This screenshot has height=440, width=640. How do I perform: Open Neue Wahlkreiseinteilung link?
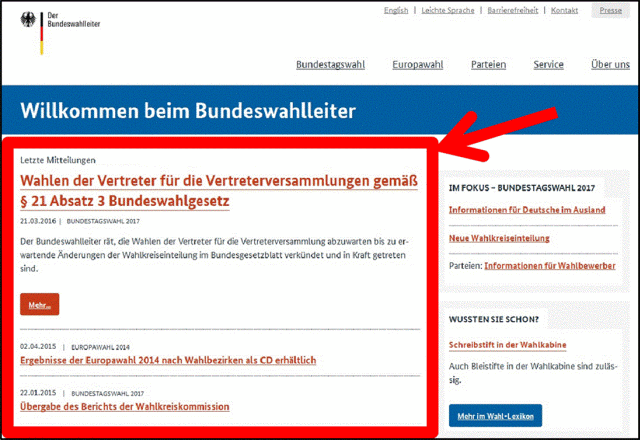click(499, 238)
